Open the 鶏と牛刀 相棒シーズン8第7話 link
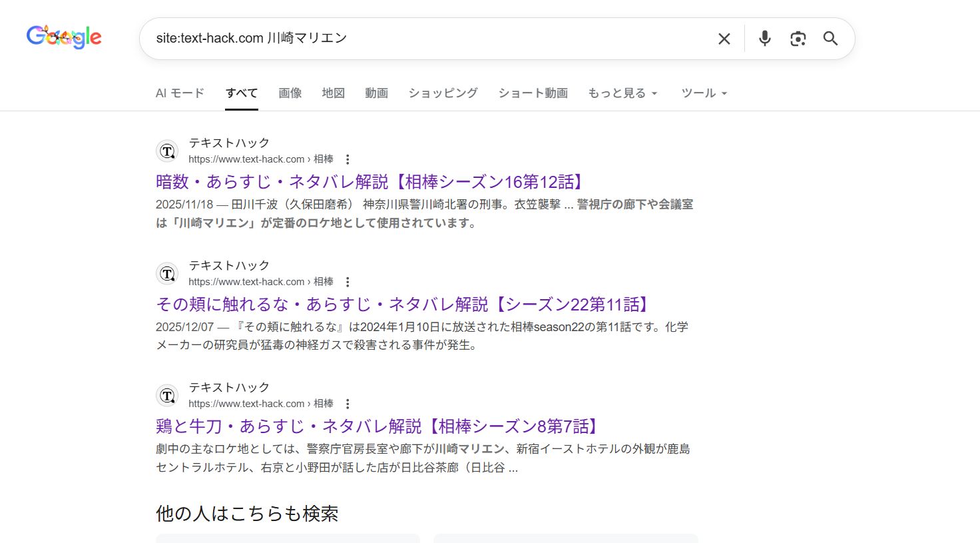Viewport: 980px width, 543px height. pyautogui.click(x=379, y=426)
